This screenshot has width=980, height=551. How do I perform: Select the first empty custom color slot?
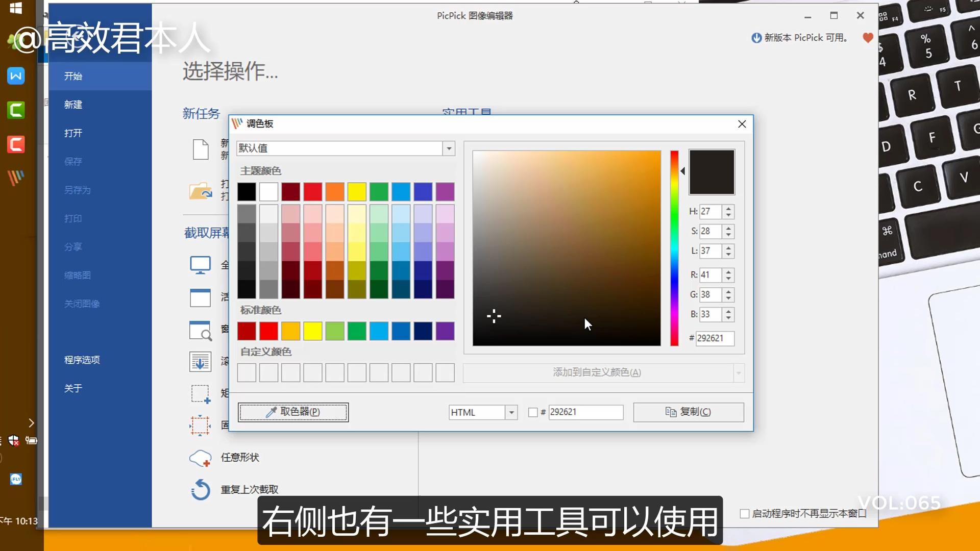pyautogui.click(x=247, y=373)
